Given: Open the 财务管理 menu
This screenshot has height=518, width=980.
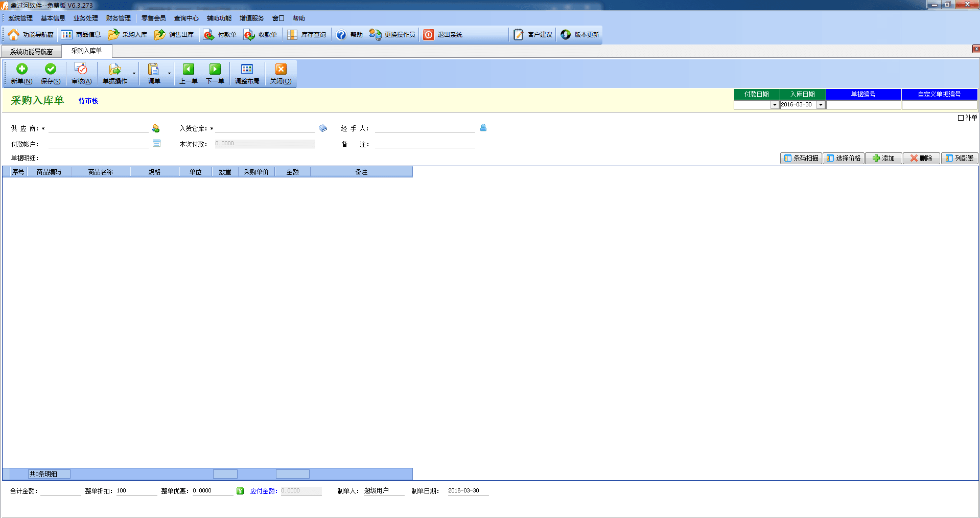Looking at the screenshot, I should pyautogui.click(x=118, y=18).
